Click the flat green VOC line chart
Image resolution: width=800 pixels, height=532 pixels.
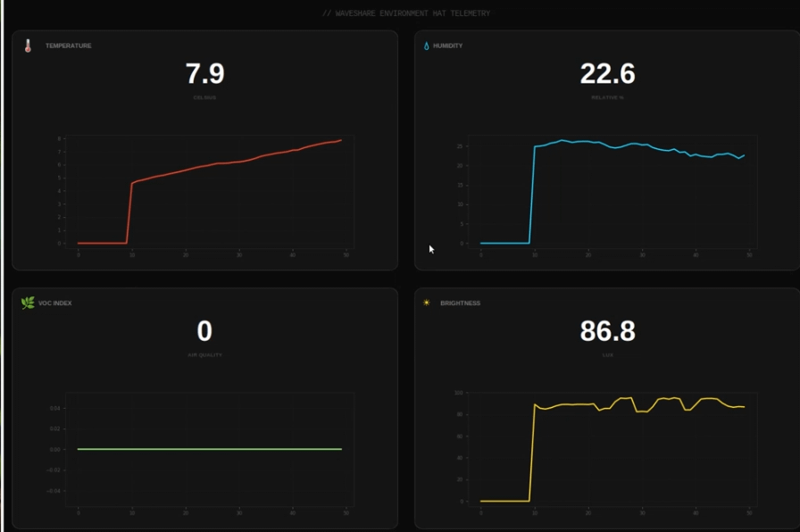click(210, 449)
